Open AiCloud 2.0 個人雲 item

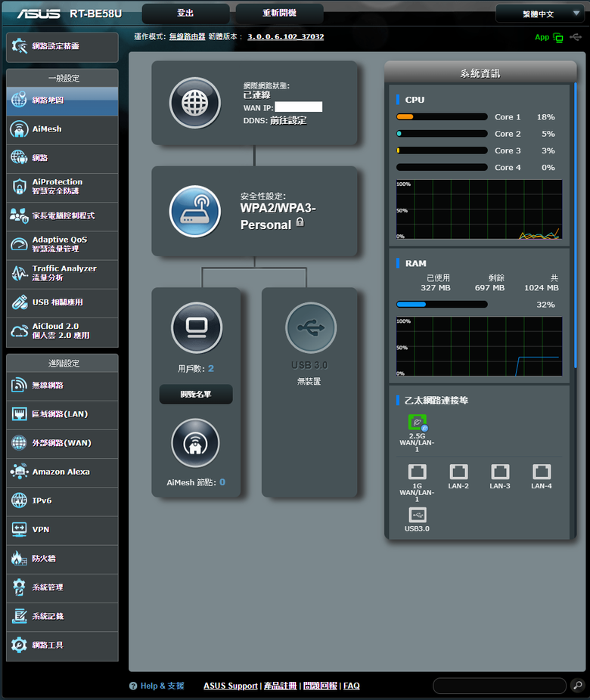(62, 332)
